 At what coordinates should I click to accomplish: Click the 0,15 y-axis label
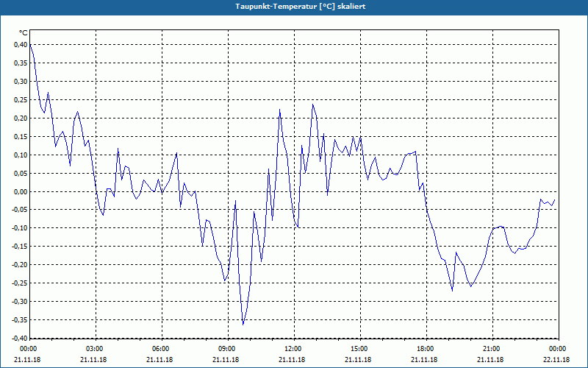click(x=21, y=137)
